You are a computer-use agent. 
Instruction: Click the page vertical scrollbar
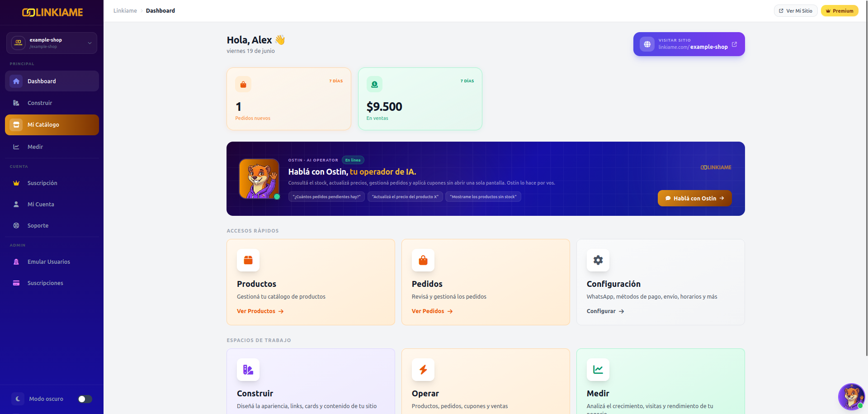866,178
